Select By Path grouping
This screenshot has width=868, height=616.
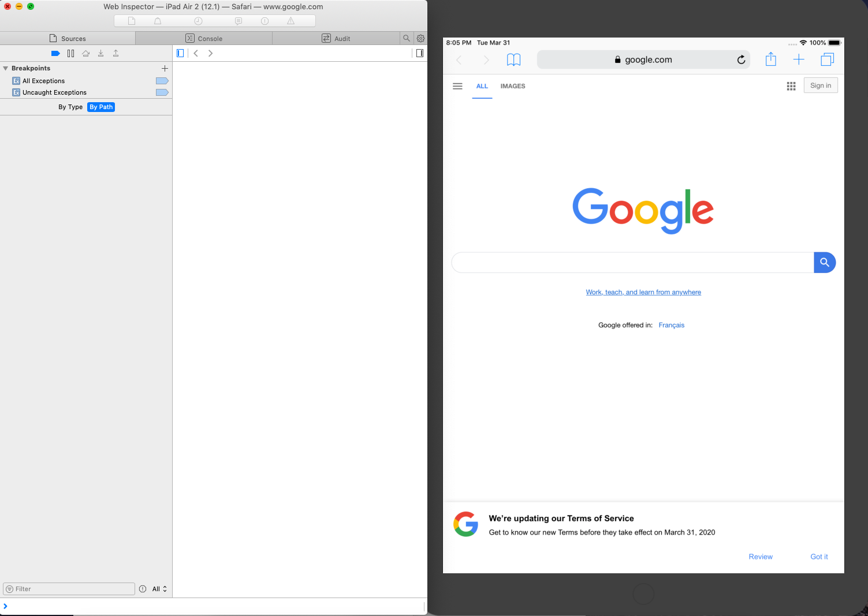101,107
